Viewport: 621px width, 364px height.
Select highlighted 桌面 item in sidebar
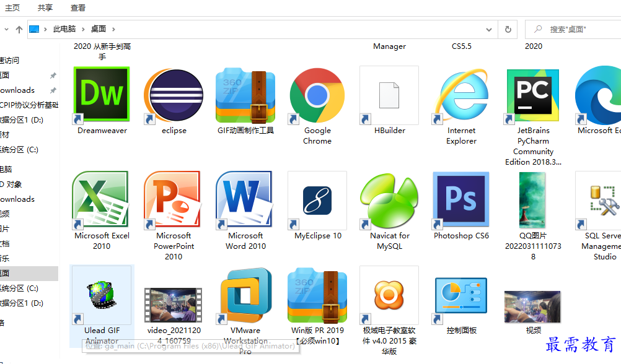point(29,274)
